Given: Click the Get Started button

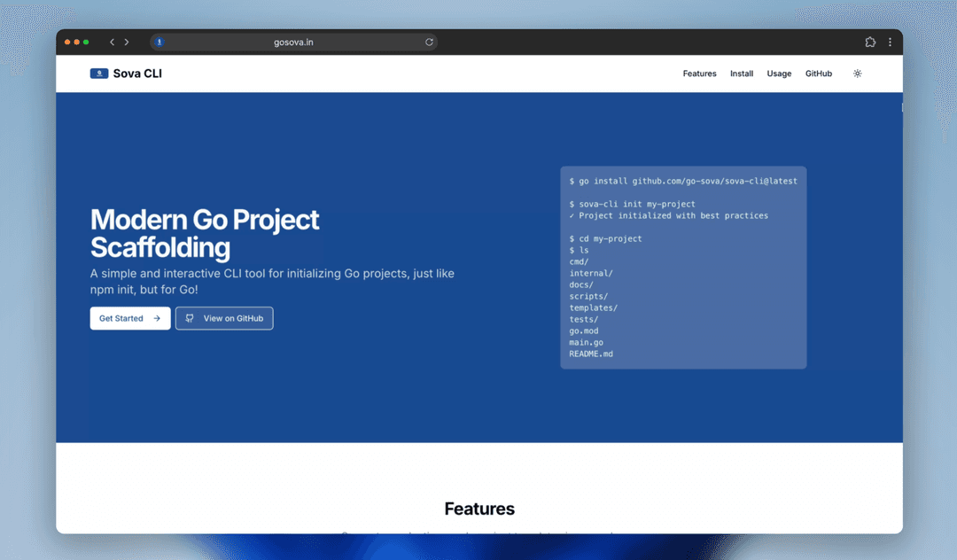Looking at the screenshot, I should [x=130, y=318].
